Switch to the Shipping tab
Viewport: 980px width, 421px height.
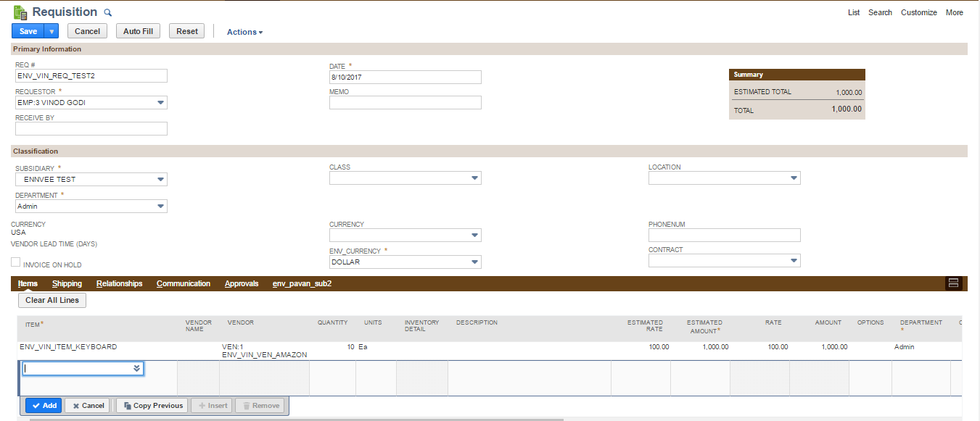(67, 283)
